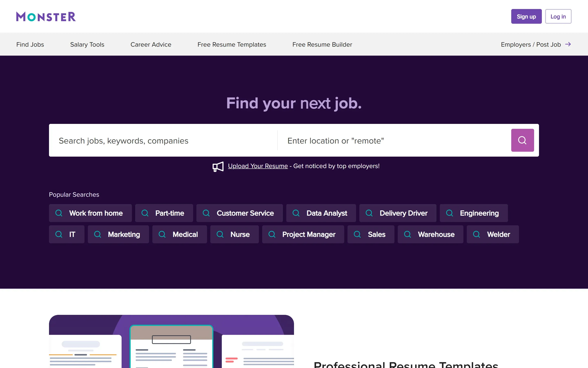Viewport: 588px width, 368px height.
Task: Open the Career Advice menu
Action: [151, 44]
